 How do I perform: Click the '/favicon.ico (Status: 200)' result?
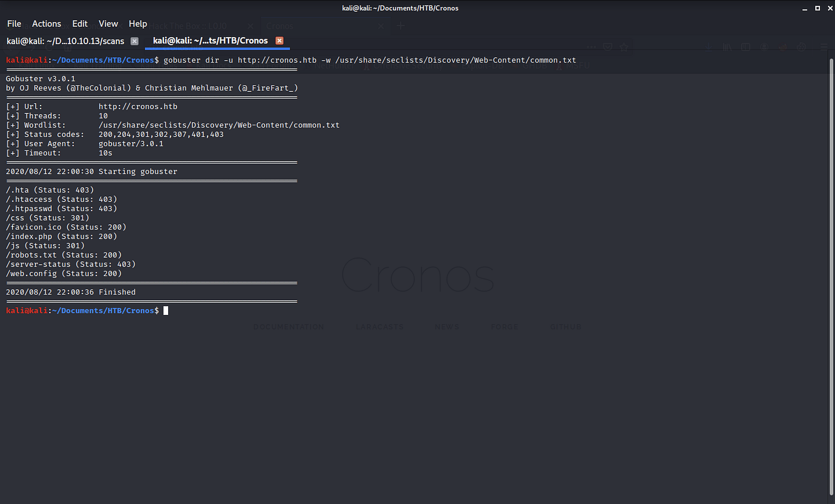point(66,227)
